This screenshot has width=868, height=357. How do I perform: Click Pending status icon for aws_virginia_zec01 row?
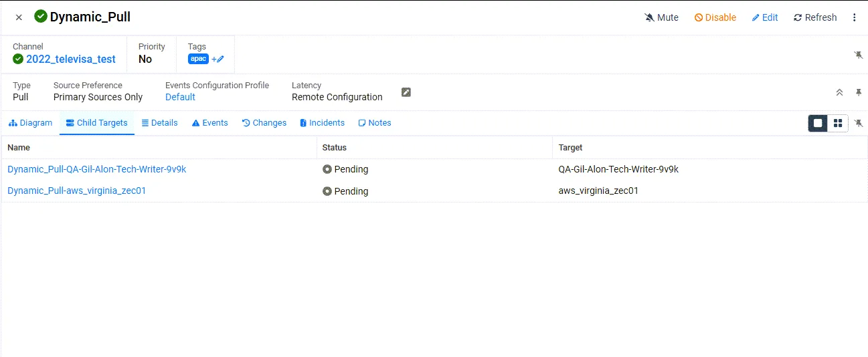point(327,191)
